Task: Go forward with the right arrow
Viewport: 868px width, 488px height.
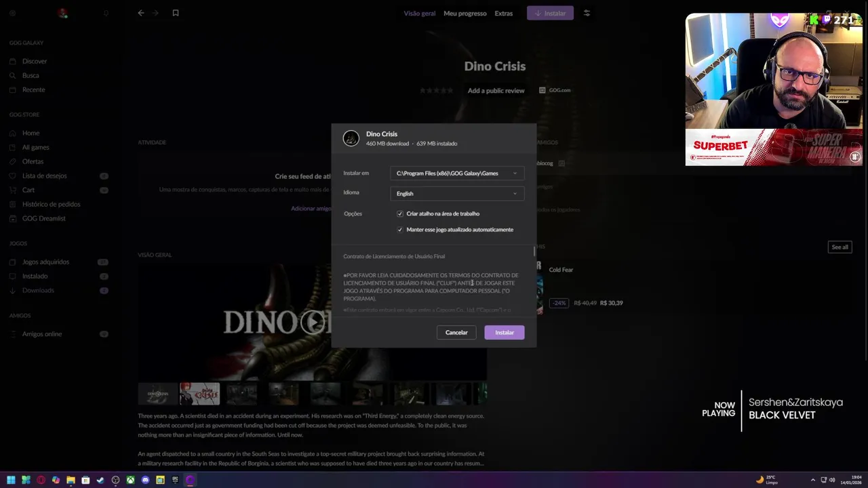Action: coord(155,13)
